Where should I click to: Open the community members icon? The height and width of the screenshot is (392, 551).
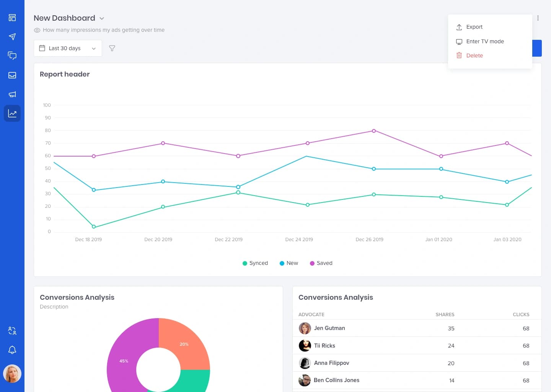tap(12, 330)
